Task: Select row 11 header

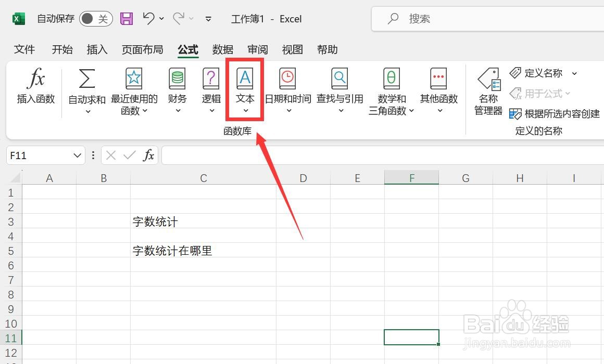Action: coord(11,338)
